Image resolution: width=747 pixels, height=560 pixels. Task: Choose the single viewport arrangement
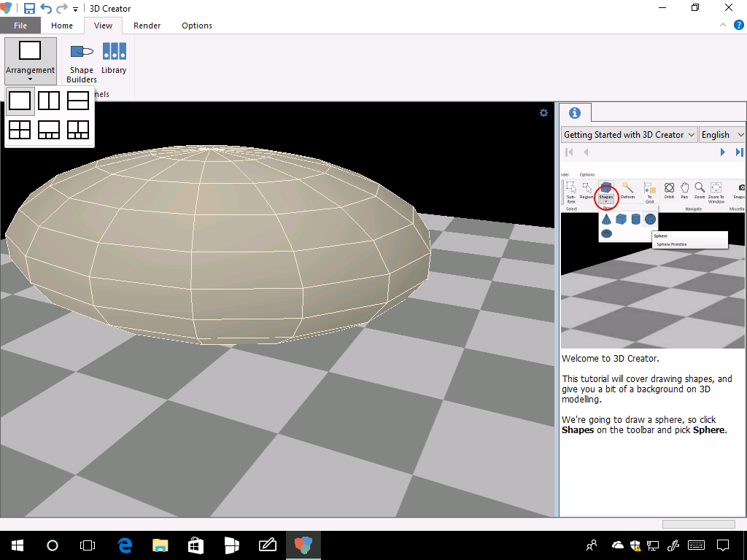pyautogui.click(x=20, y=101)
